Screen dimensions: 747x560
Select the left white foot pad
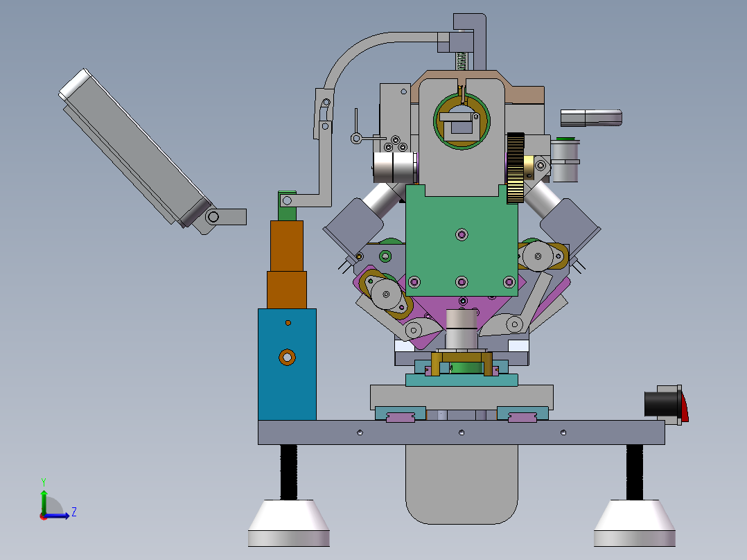(x=289, y=523)
